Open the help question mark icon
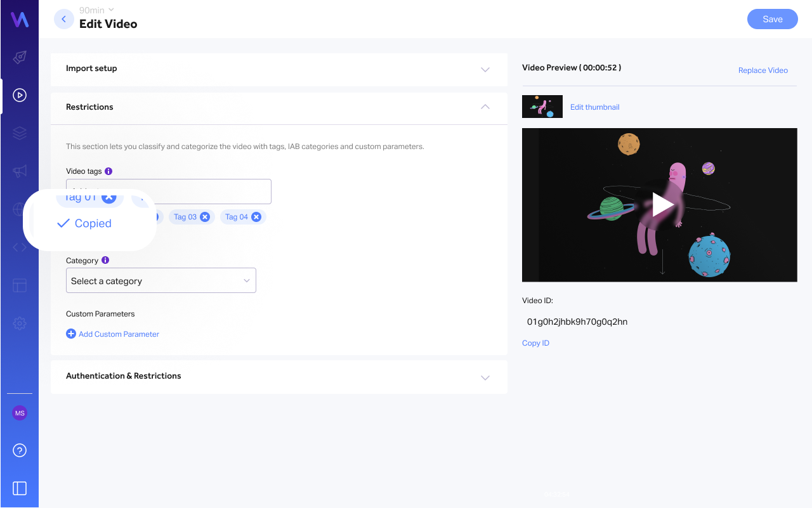812x508 pixels. pos(20,451)
